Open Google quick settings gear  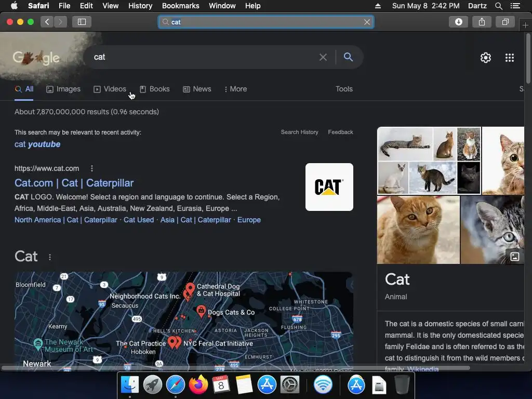(x=486, y=58)
